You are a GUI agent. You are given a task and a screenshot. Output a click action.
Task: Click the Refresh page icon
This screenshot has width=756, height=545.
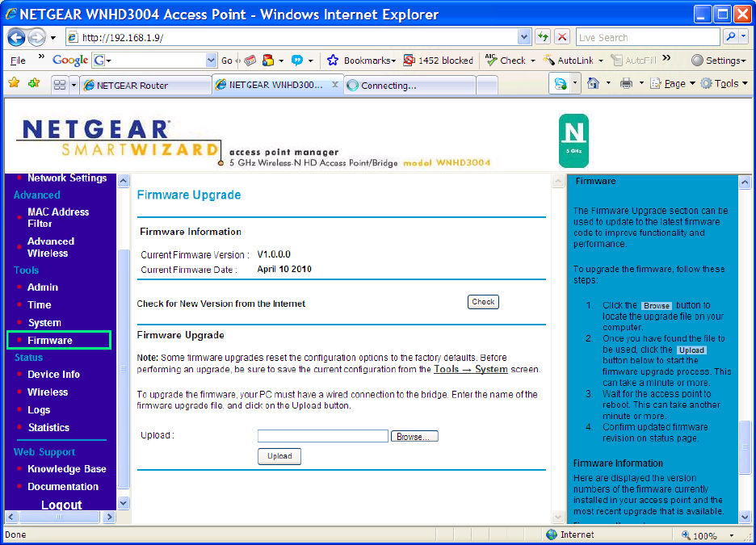pyautogui.click(x=544, y=37)
